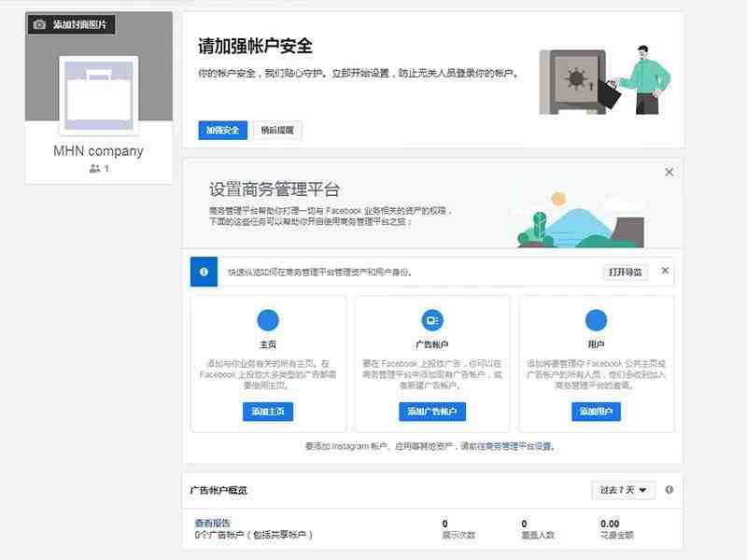The image size is (747, 560).
Task: Close the 设置商务管理平台 setup panel
Action: click(669, 173)
